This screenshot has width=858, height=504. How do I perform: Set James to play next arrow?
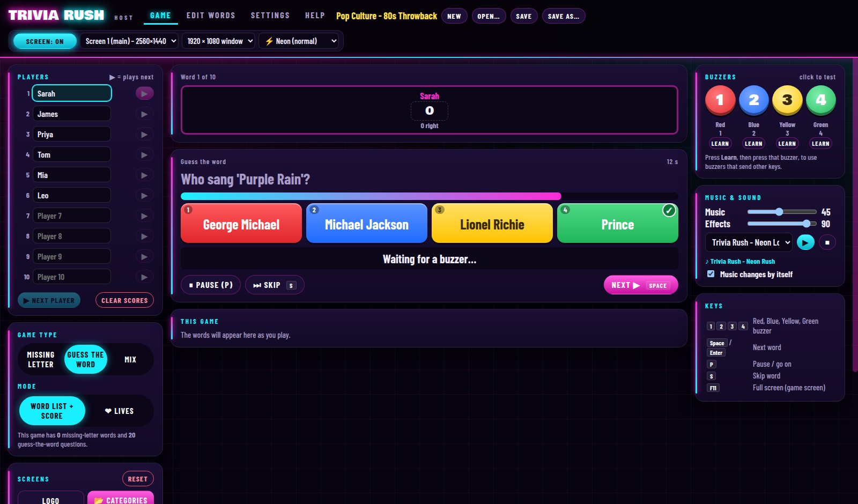coord(144,114)
